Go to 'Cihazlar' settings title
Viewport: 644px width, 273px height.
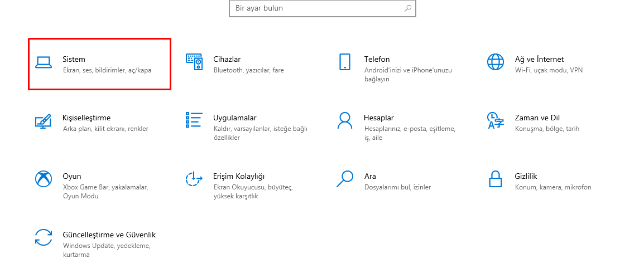227,60
